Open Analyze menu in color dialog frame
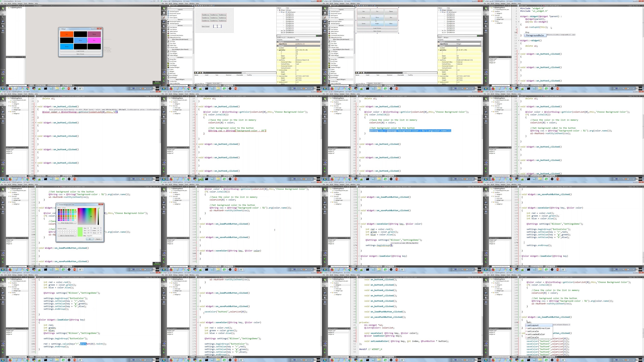644x362 pixels. point(20,184)
